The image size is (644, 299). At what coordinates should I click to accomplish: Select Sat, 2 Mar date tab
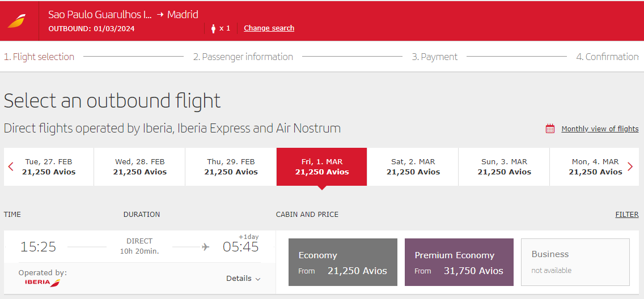click(413, 166)
